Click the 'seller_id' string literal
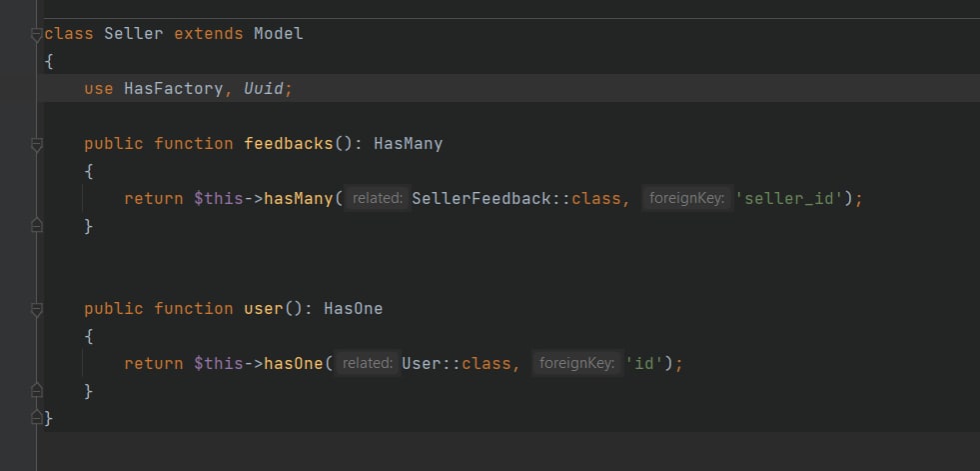The width and height of the screenshot is (980, 471). click(789, 198)
